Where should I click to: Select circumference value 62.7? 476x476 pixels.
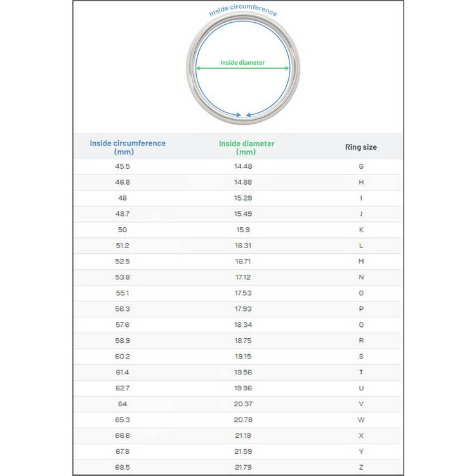point(122,388)
